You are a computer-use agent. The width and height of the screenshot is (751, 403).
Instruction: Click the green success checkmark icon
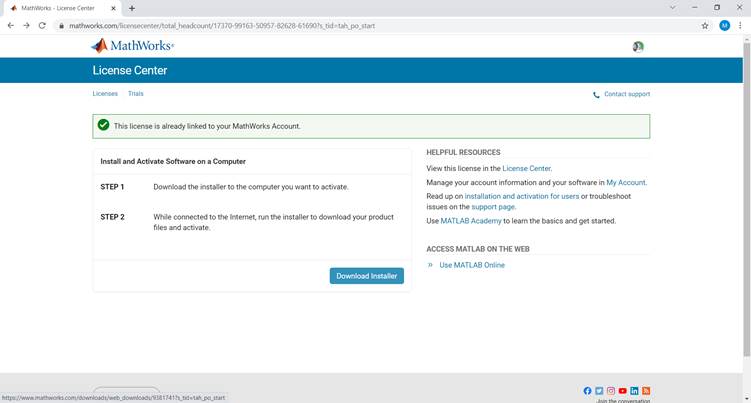(103, 125)
